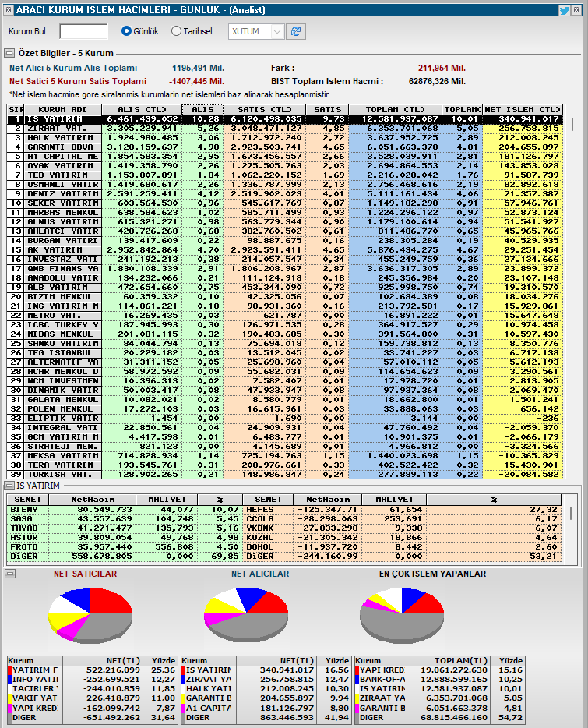Select the QNB FINANS YA row
The image size is (588, 728).
[284, 269]
